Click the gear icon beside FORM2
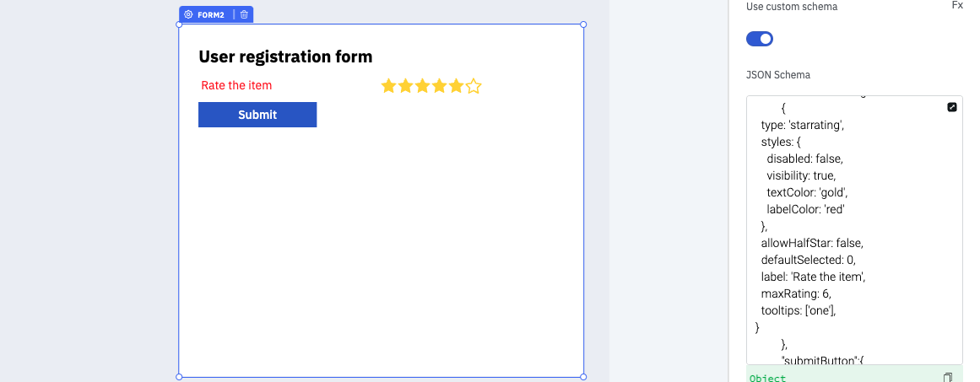The width and height of the screenshot is (980, 382). tap(188, 14)
